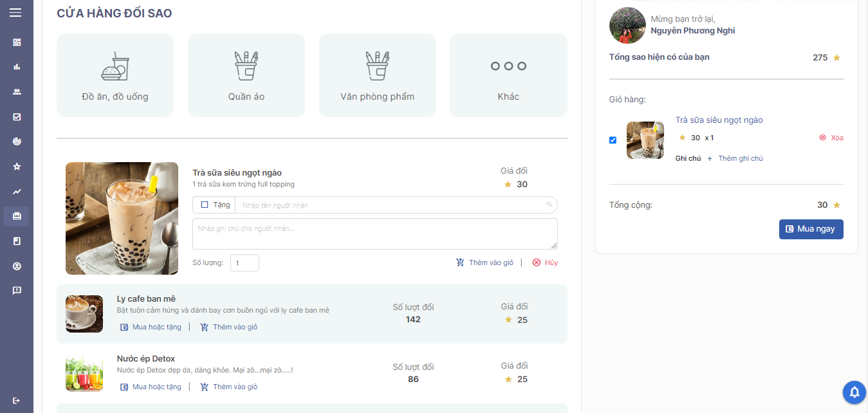
Task: Open the Quần áo category
Action: [246, 75]
